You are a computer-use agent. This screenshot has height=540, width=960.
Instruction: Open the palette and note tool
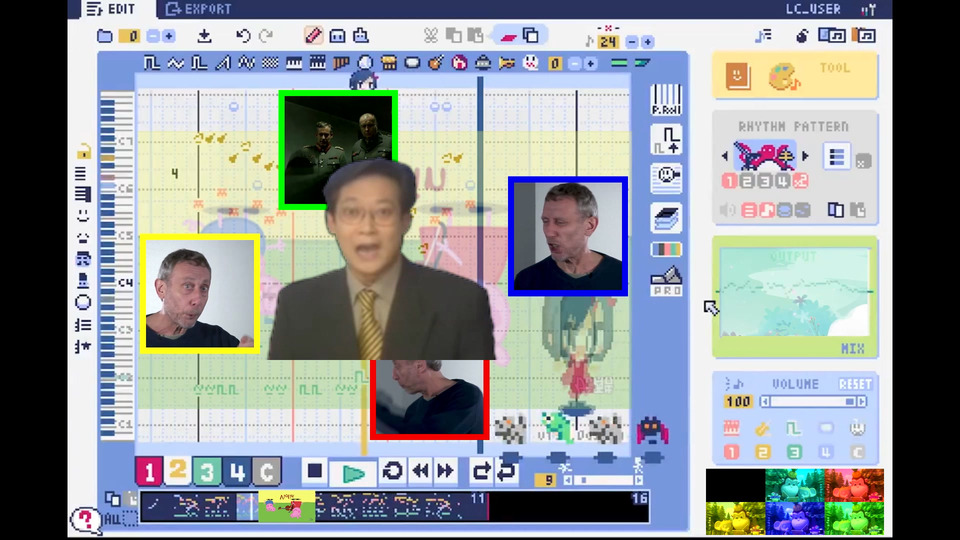click(x=784, y=77)
